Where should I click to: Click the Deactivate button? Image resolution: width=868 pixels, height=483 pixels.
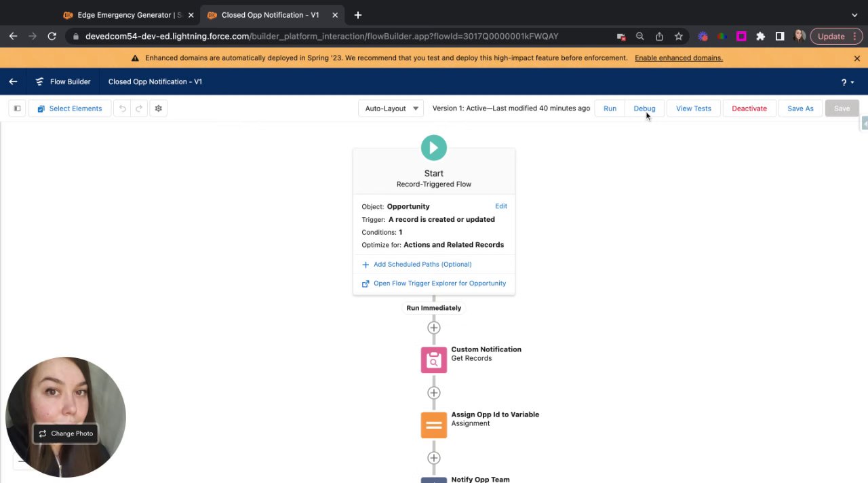coord(749,109)
